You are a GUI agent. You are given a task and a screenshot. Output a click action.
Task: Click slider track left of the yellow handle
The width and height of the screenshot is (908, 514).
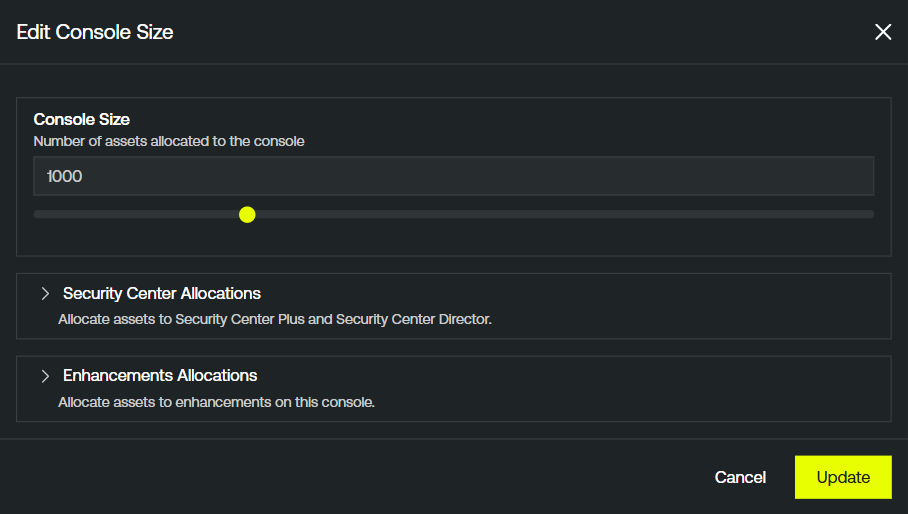coord(136,215)
